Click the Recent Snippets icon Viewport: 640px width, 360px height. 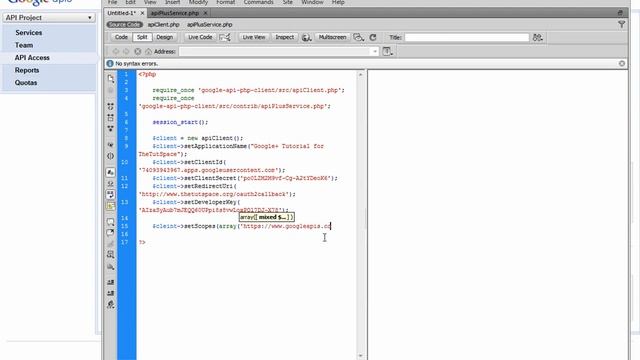coord(111,254)
